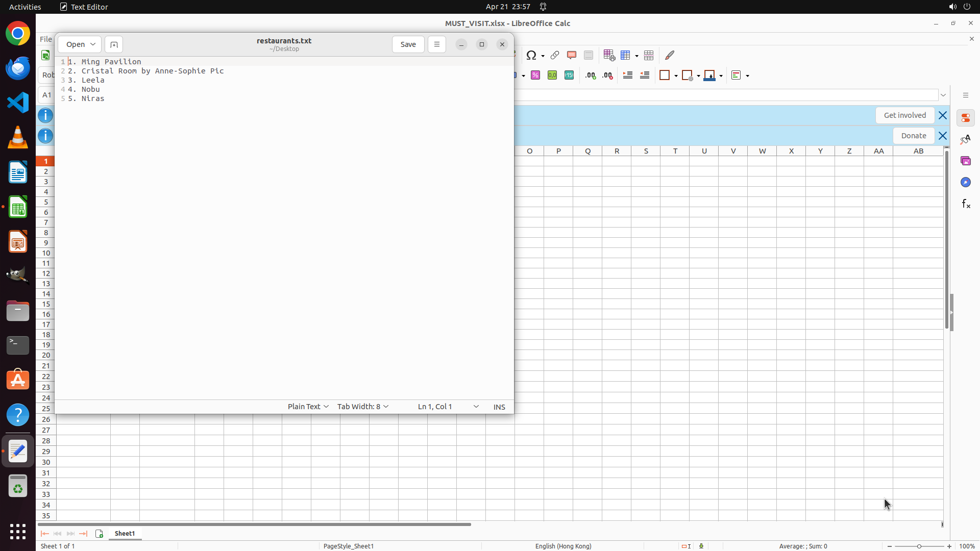Insert hyperlink from Calc toolbar
Viewport: 980px width, 551px height.
point(555,55)
